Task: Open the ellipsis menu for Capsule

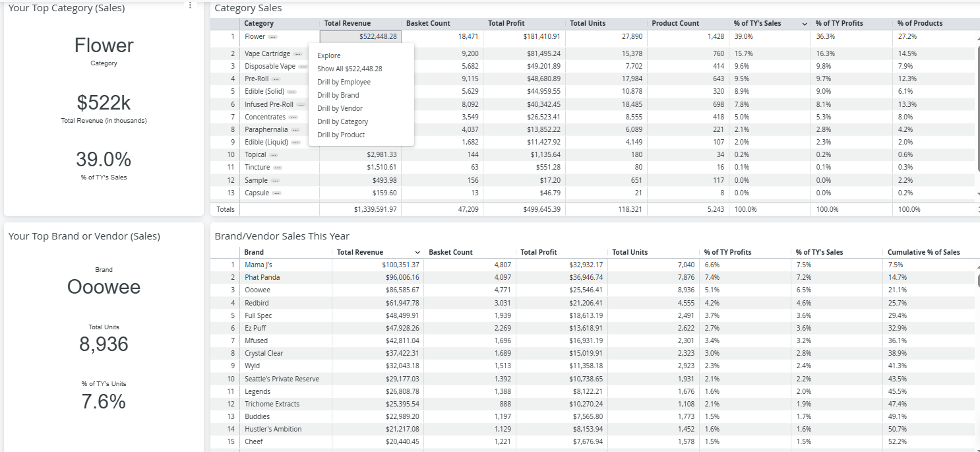Action: click(277, 193)
